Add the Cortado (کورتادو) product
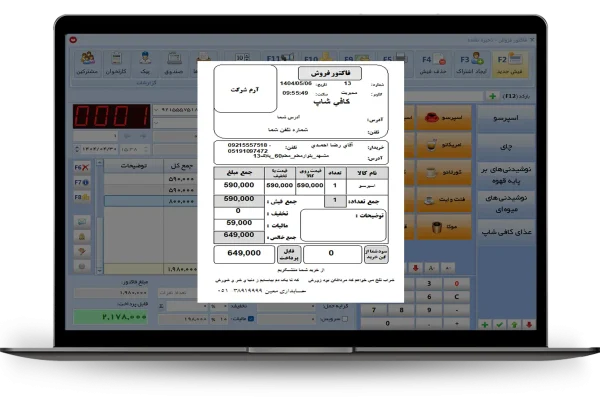Image resolution: width=600 pixels, height=400 pixels. tap(444, 172)
